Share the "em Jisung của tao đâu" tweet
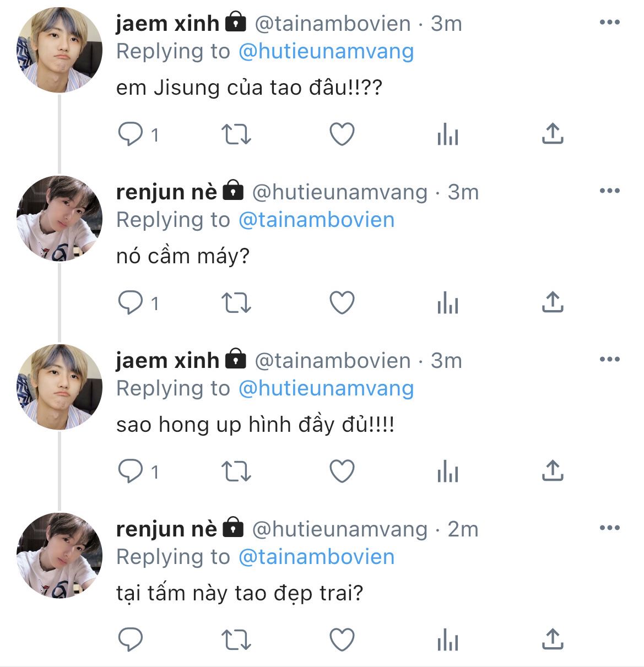Viewport: 644px width, 667px height. click(x=553, y=134)
